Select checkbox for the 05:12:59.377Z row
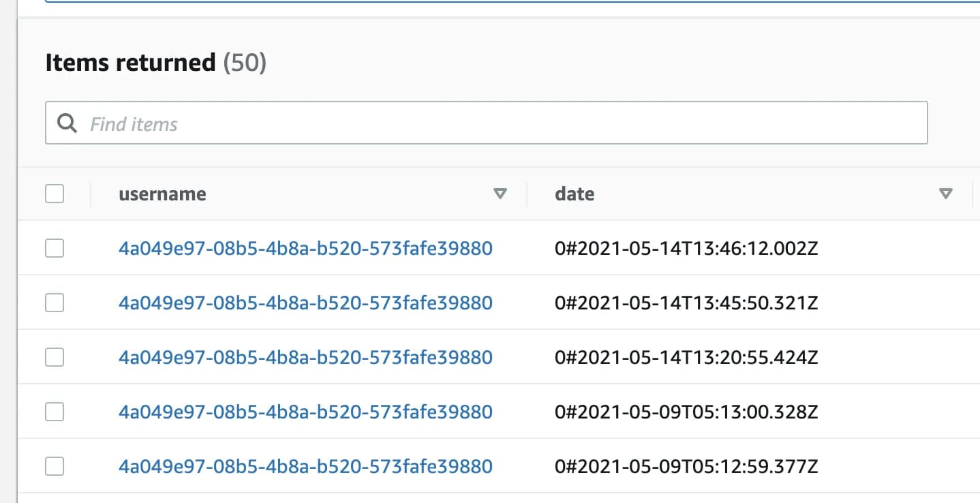The width and height of the screenshot is (980, 503). [x=55, y=466]
